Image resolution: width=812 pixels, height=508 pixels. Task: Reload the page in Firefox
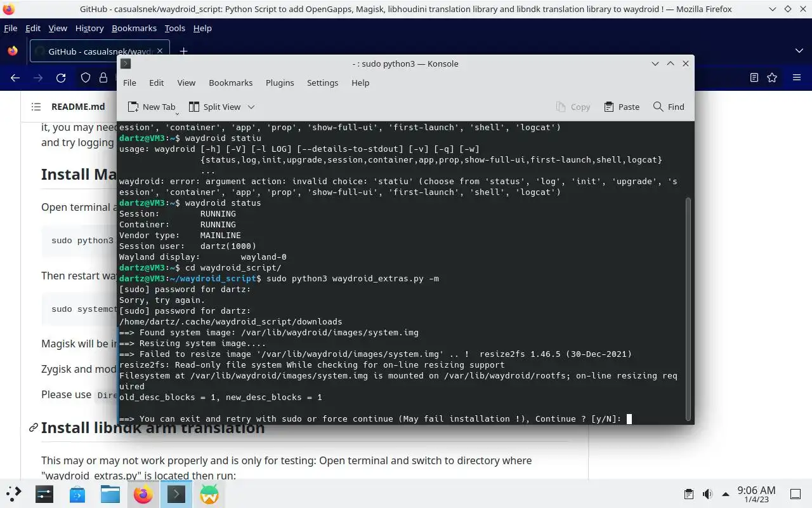pos(61,77)
